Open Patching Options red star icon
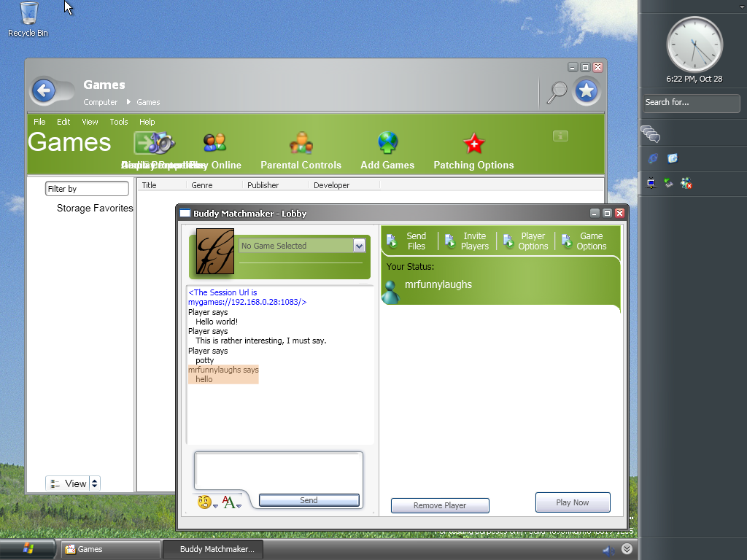The height and width of the screenshot is (560, 747). coord(473,144)
